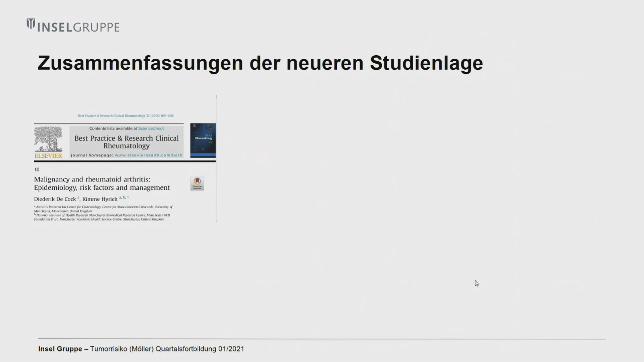Select the slide title 'Zusammenfassungen der neueren Studienlage'
Viewport: 644px width, 362px height.
[260, 63]
